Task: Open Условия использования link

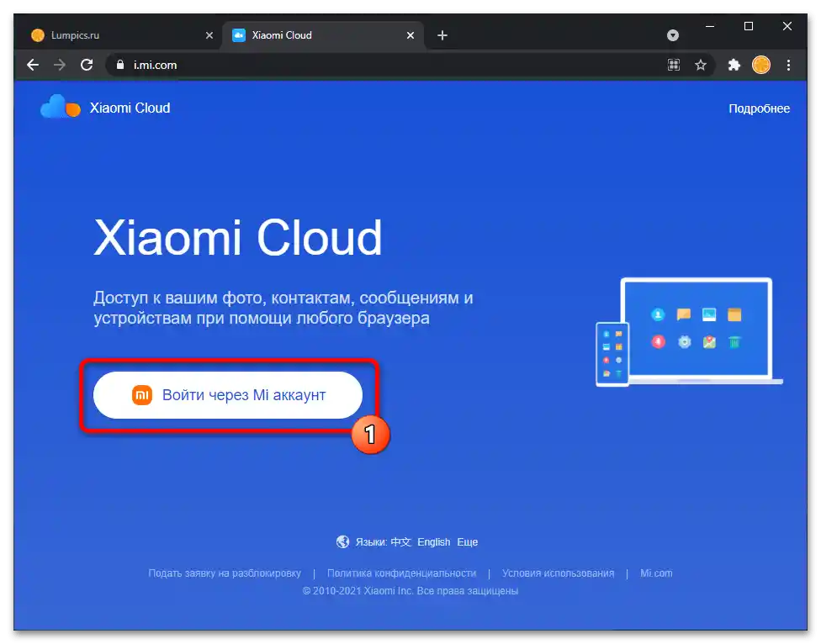Action: [559, 573]
